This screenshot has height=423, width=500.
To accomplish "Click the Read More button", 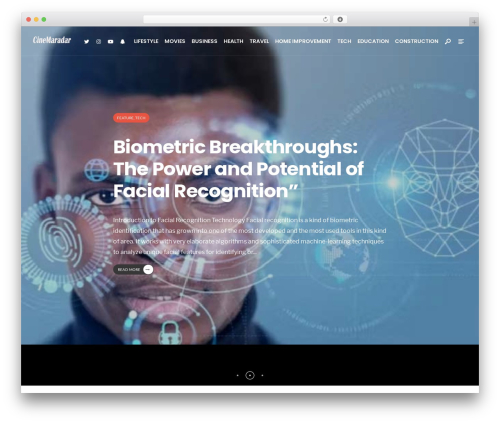I will click(133, 269).
